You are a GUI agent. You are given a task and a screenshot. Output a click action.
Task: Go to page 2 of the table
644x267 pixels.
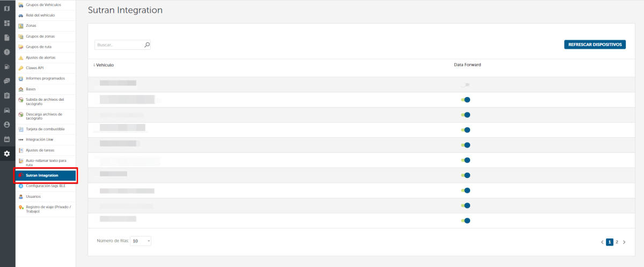click(x=617, y=242)
